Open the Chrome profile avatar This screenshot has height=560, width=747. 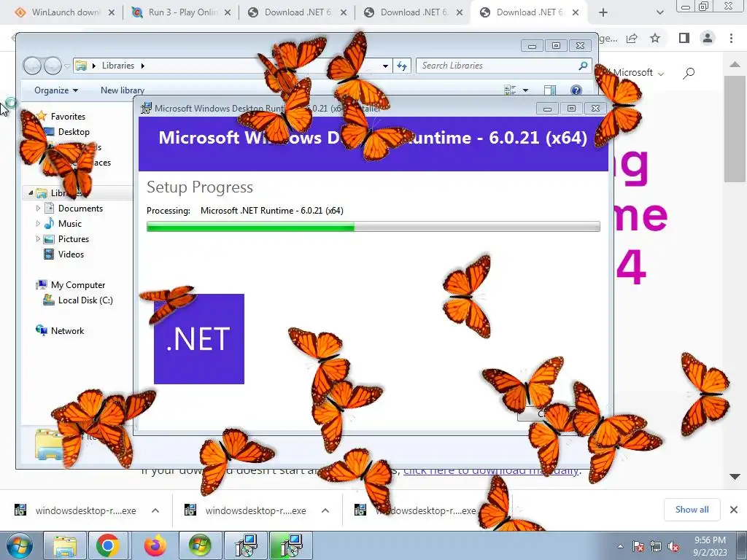708,38
